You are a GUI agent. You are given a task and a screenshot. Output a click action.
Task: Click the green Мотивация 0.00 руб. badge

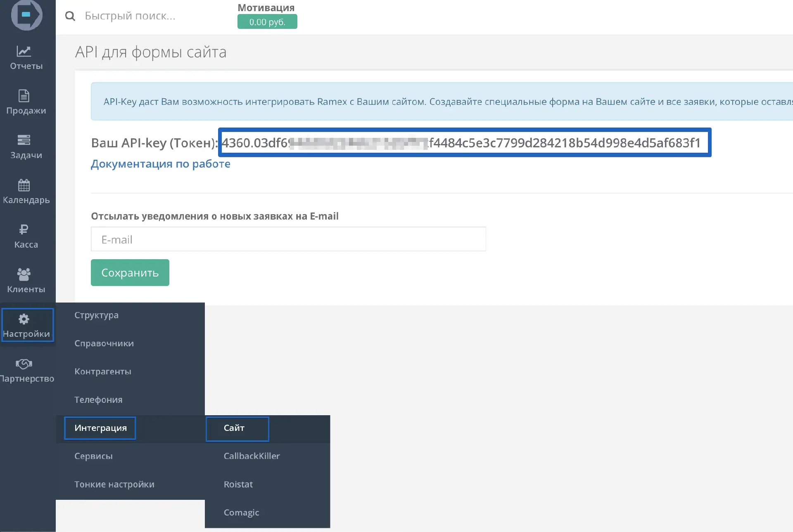point(267,22)
